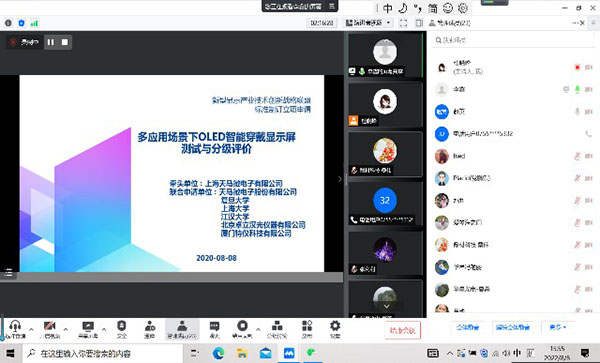Select the manage members toolbar tab
This screenshot has width=600, height=363.
(x=182, y=329)
